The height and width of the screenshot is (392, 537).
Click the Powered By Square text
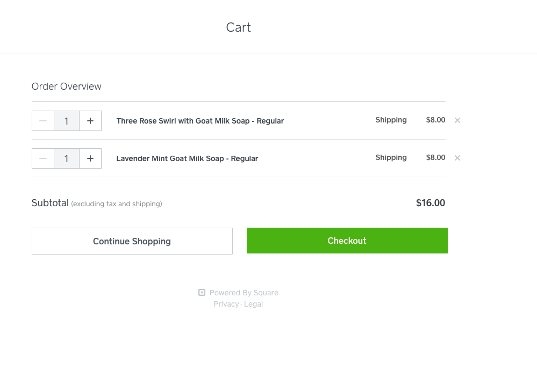click(244, 293)
